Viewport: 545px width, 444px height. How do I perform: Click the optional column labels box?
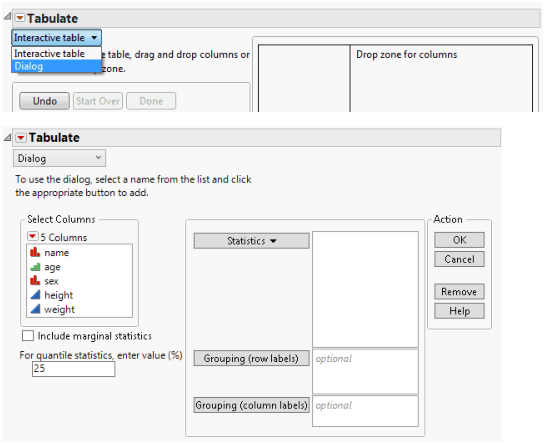pyautogui.click(x=365, y=411)
